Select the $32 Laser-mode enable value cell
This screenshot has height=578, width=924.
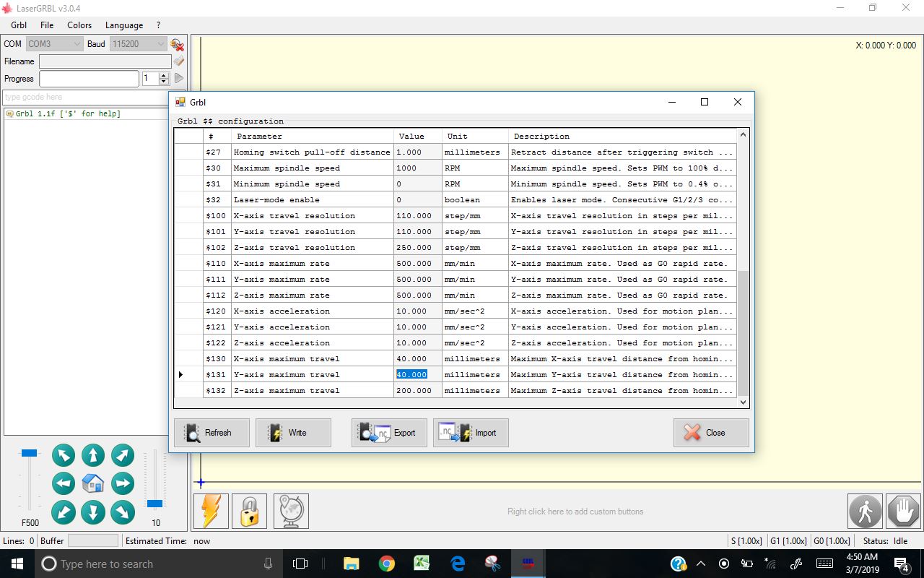click(417, 199)
